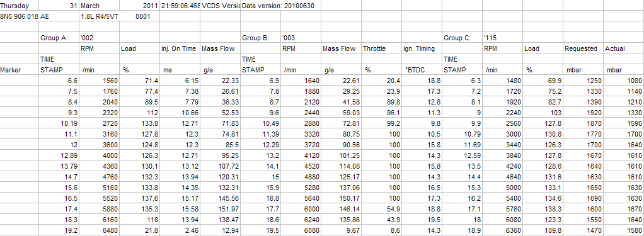Select the 'Ign. Timing' header cell

coord(422,48)
